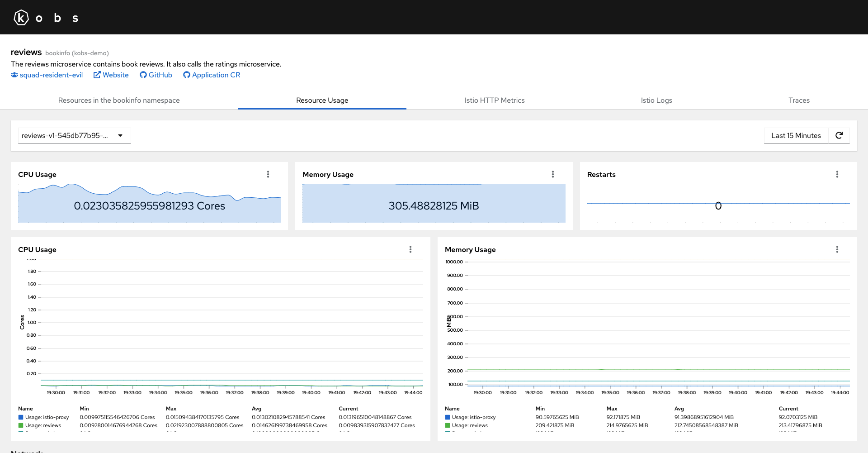Click the Max column header in CPU legend
Viewport: 868px width, 453px height.
[x=171, y=409]
